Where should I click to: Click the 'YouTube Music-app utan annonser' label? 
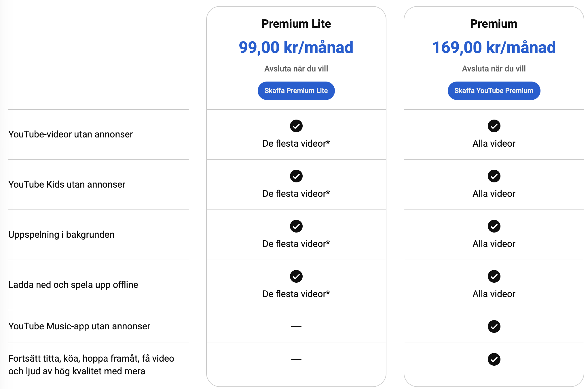(x=79, y=326)
